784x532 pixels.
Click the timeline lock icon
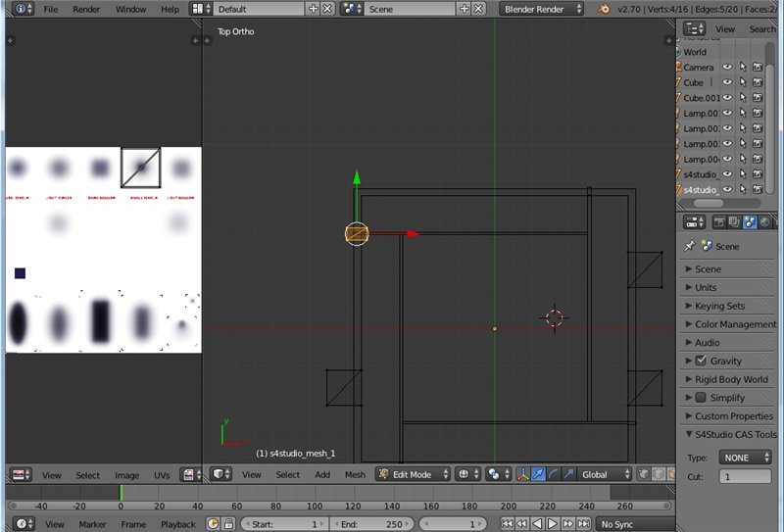229,524
